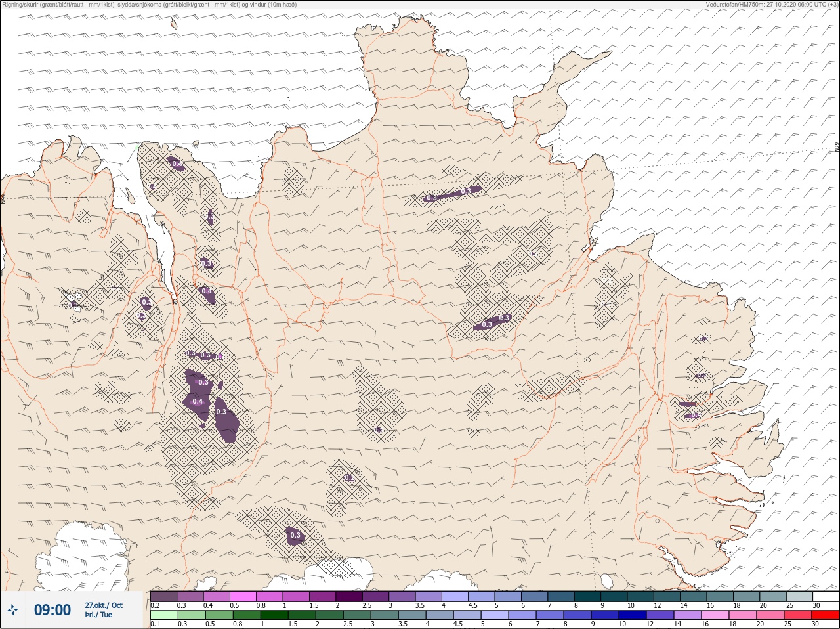Click the 0.3 precipitation patch at the bottom centre
The image size is (840, 629).
295,535
